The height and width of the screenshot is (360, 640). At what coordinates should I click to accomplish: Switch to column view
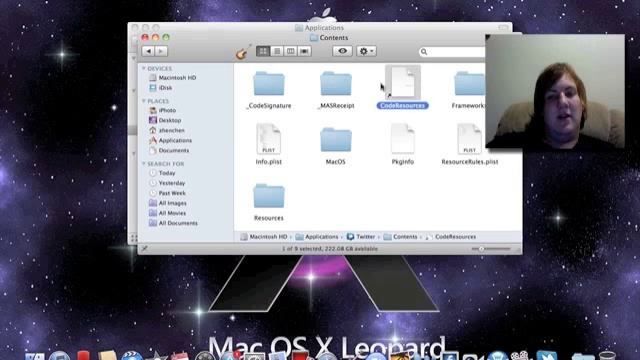coord(290,51)
